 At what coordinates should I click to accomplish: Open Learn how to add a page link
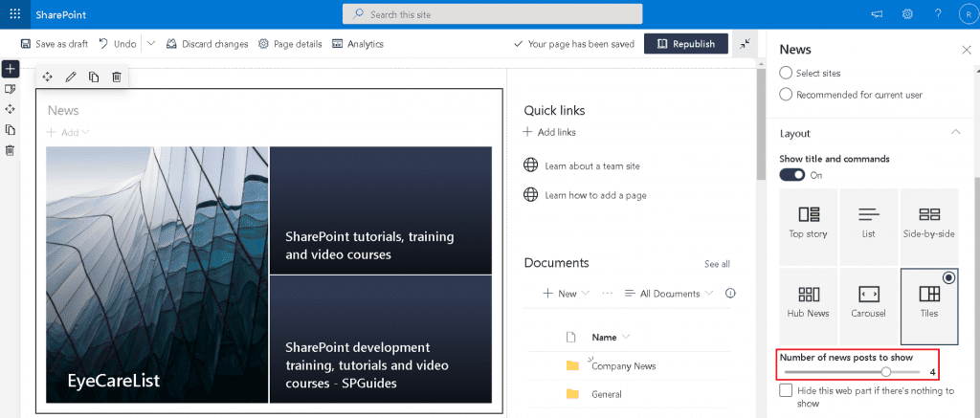click(x=595, y=195)
